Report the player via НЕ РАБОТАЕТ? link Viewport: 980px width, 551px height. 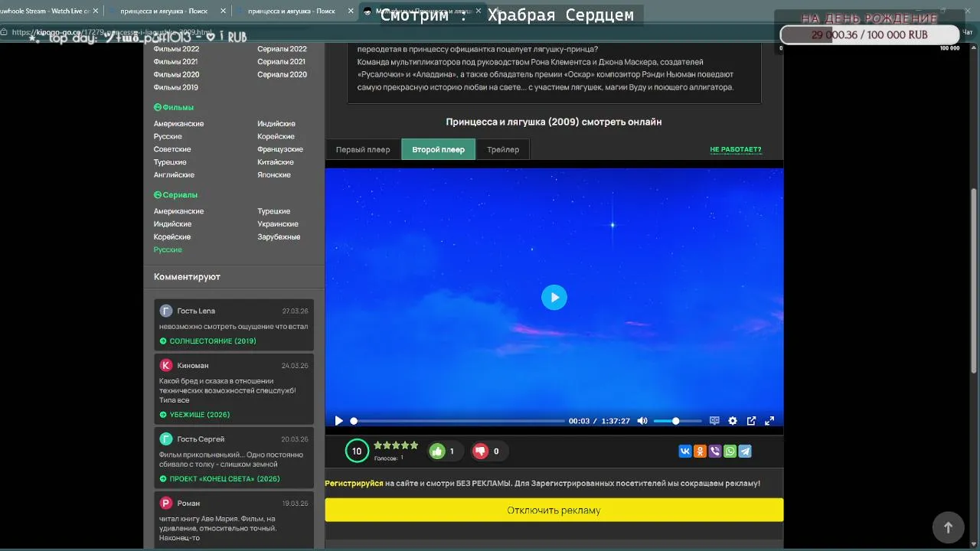pyautogui.click(x=736, y=150)
